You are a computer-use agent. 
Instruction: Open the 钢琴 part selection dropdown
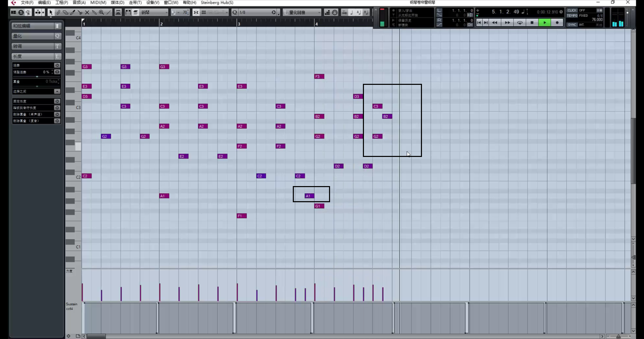click(x=154, y=12)
